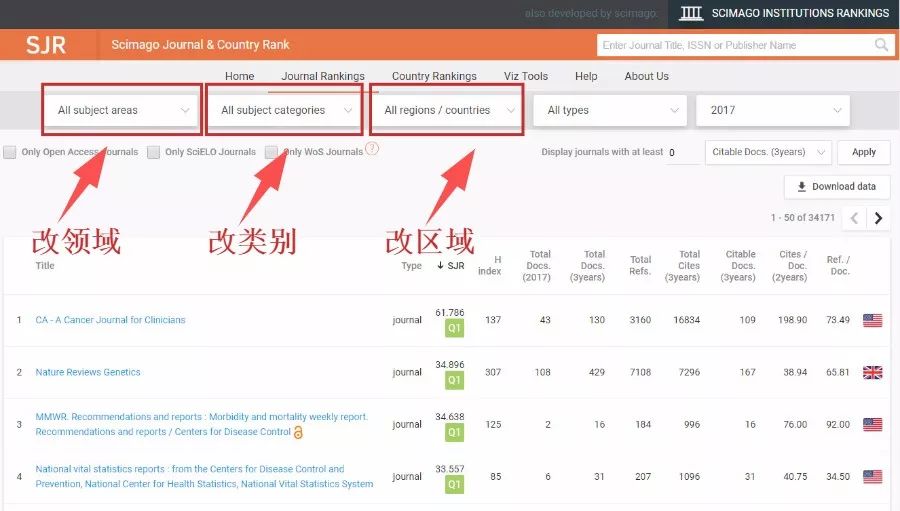Click Q1 badge on MMWR row
This screenshot has height=511, width=900.
pos(454,433)
